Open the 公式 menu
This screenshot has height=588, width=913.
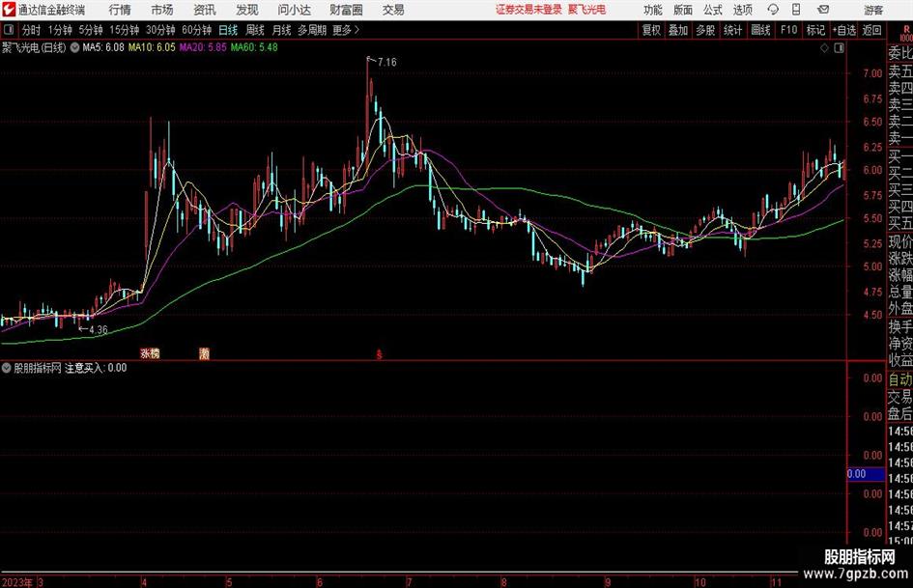click(x=713, y=10)
